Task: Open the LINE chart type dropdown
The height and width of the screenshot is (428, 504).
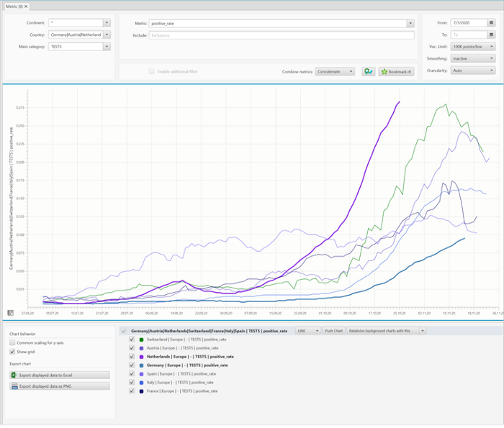Action: click(307, 331)
